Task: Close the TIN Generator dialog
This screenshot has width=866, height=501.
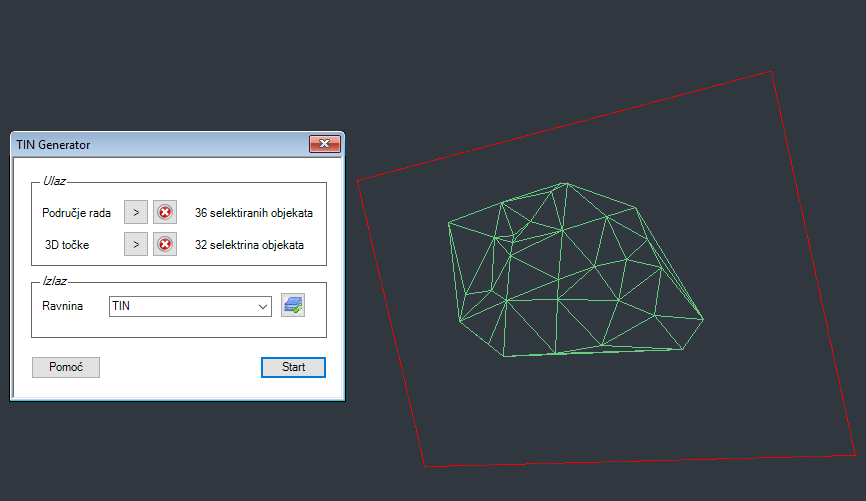Action: pos(325,144)
